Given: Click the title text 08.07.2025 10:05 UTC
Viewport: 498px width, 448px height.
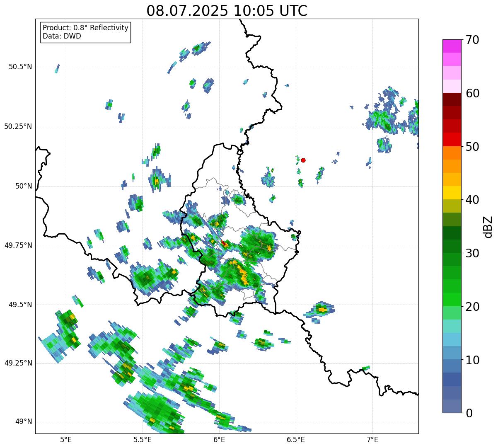Looking at the screenshot, I should (x=227, y=11).
